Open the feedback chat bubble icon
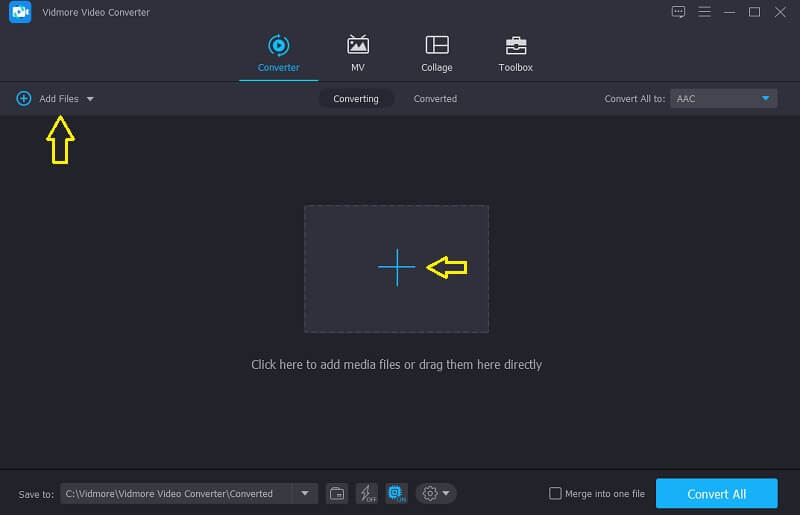 coord(679,12)
